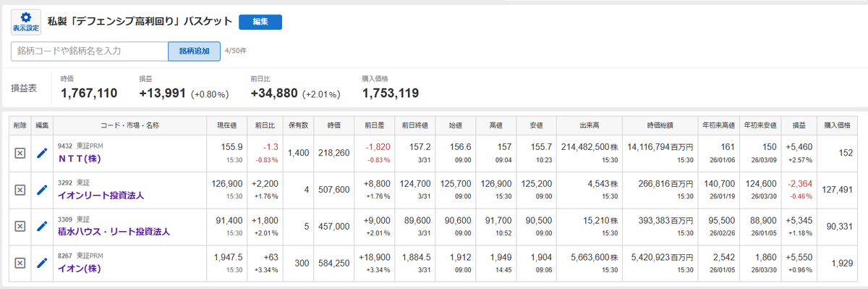Image resolution: width=868 pixels, height=289 pixels.
Task: Delete the 積水ハウス・リート投資法人 row
Action: (20, 226)
